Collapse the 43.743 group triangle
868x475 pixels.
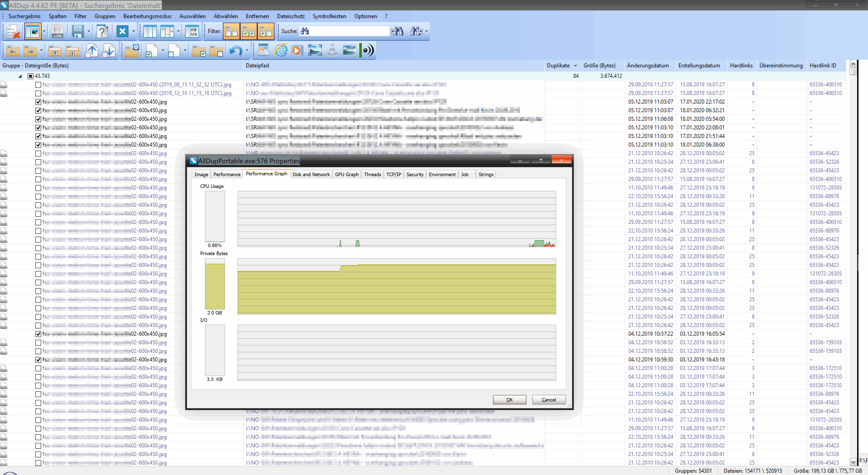click(x=20, y=76)
